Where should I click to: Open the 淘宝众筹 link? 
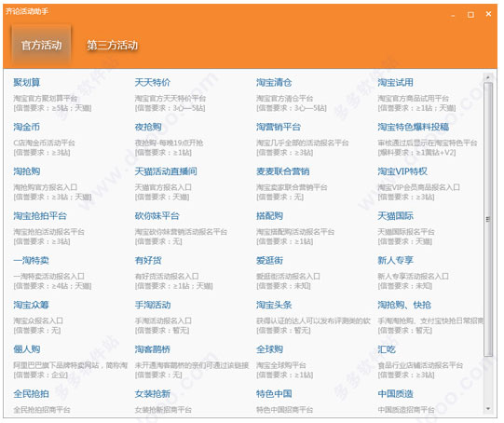pyautogui.click(x=31, y=305)
